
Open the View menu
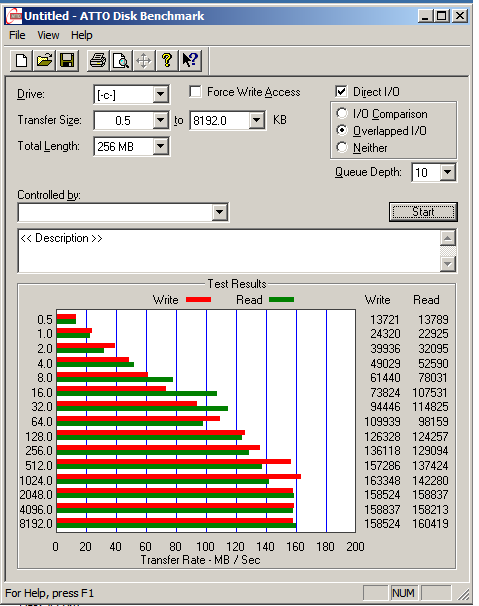(x=48, y=35)
